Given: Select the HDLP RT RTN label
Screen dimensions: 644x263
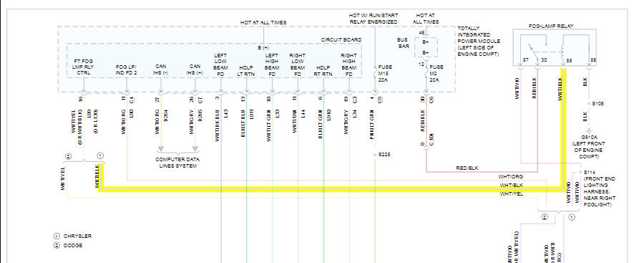Looking at the screenshot, I should [x=323, y=71].
